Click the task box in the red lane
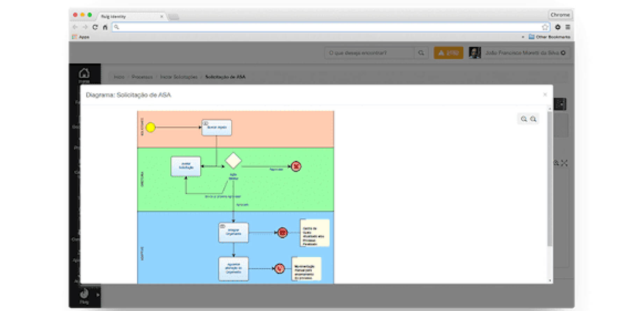The width and height of the screenshot is (644, 311). 216,128
